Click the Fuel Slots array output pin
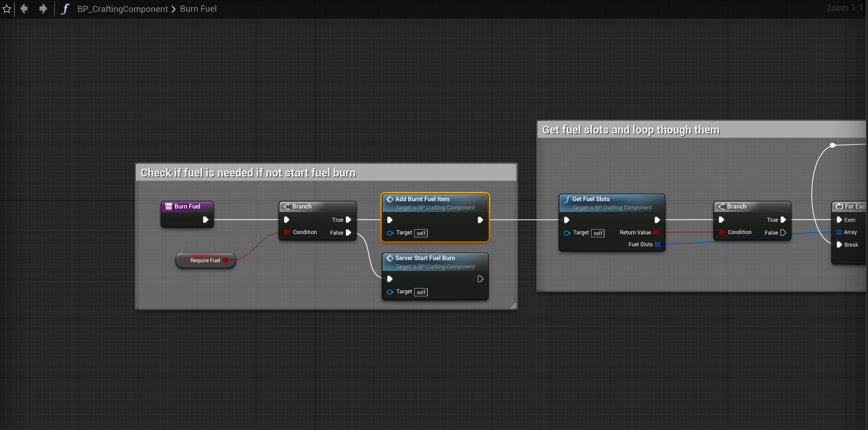 click(x=657, y=244)
